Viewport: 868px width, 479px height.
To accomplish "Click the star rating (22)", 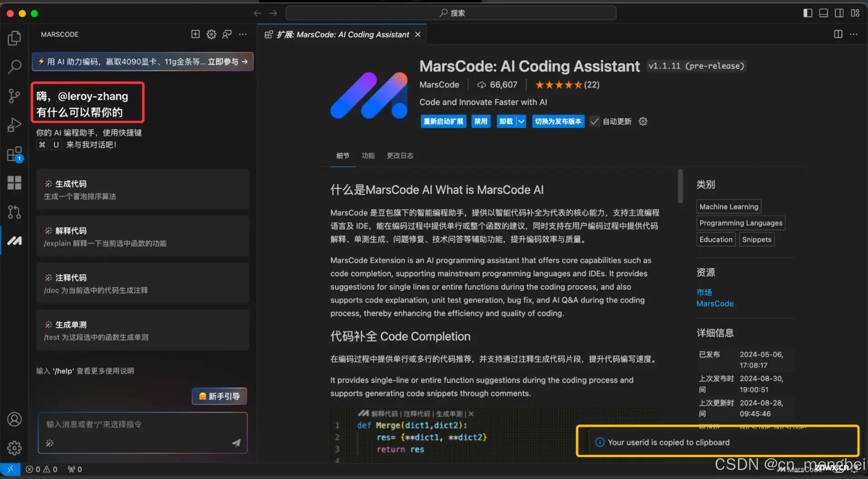I will pos(567,85).
